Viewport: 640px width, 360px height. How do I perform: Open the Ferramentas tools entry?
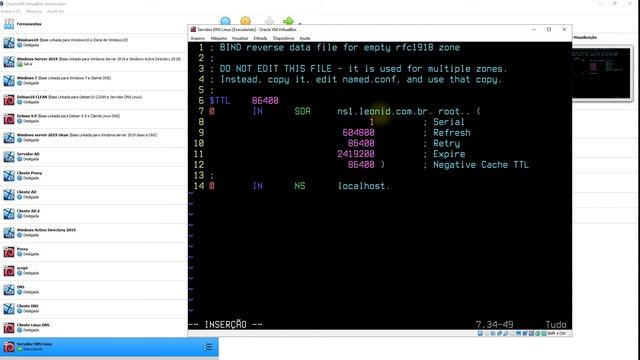pos(29,24)
